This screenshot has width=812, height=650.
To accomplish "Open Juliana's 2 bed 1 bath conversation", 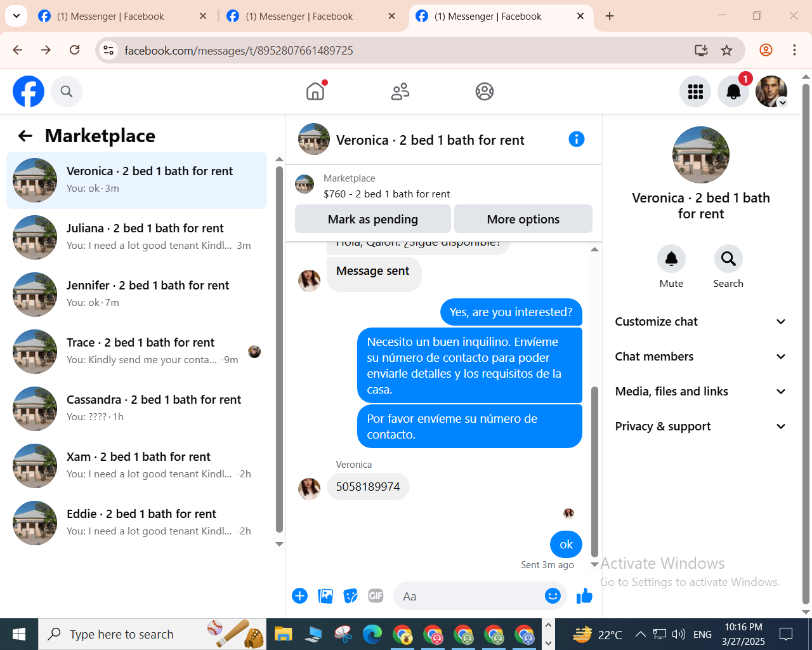I will [136, 237].
